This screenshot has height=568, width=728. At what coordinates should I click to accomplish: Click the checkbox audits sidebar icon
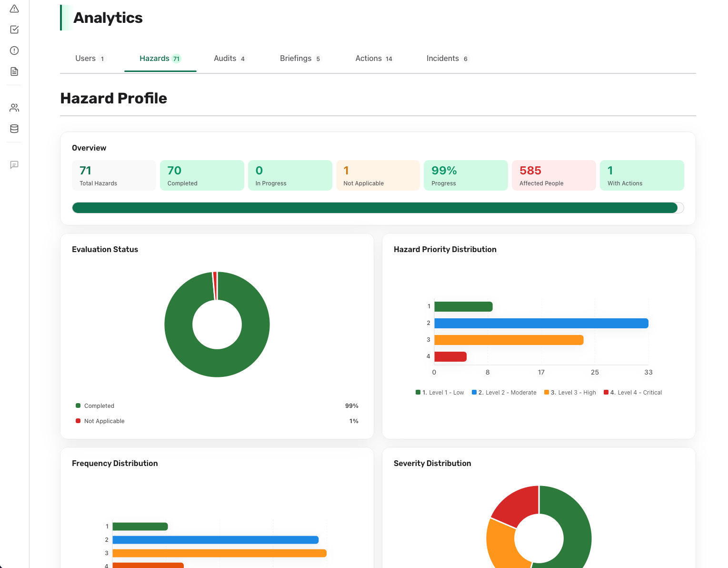click(x=14, y=30)
